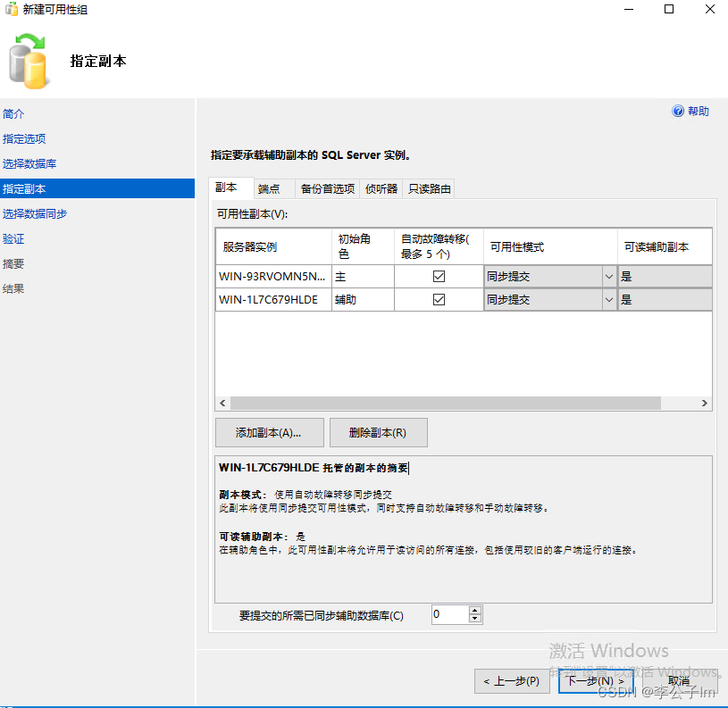Select the 副本 tab

[x=230, y=188]
